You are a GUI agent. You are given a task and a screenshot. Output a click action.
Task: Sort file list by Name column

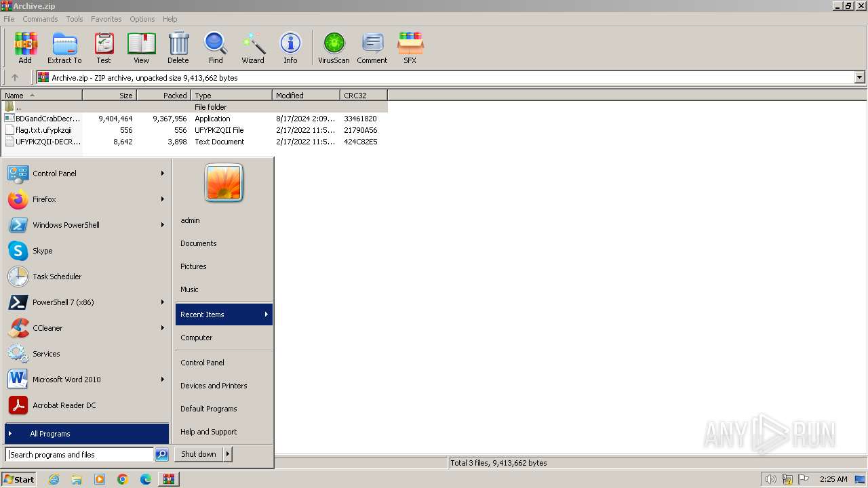tap(41, 96)
